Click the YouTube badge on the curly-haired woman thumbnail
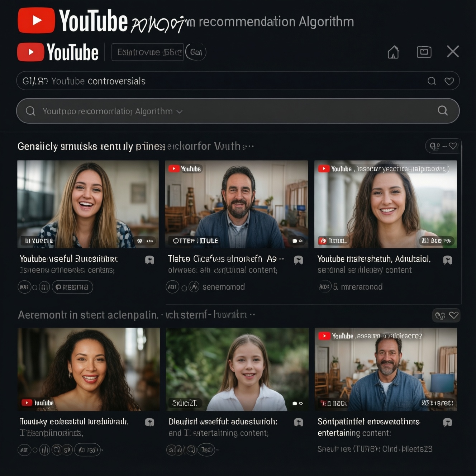Screen dimensions: 476x476 click(38, 403)
